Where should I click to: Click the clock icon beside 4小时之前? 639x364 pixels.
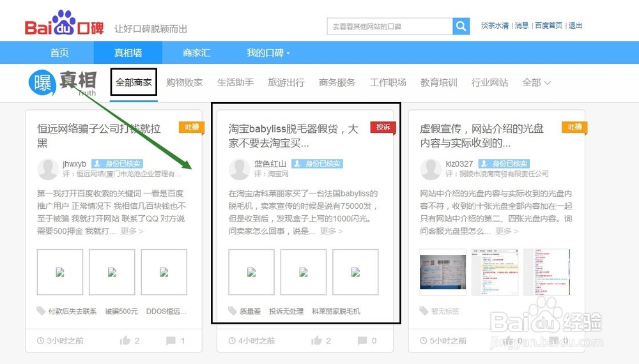pos(232,340)
